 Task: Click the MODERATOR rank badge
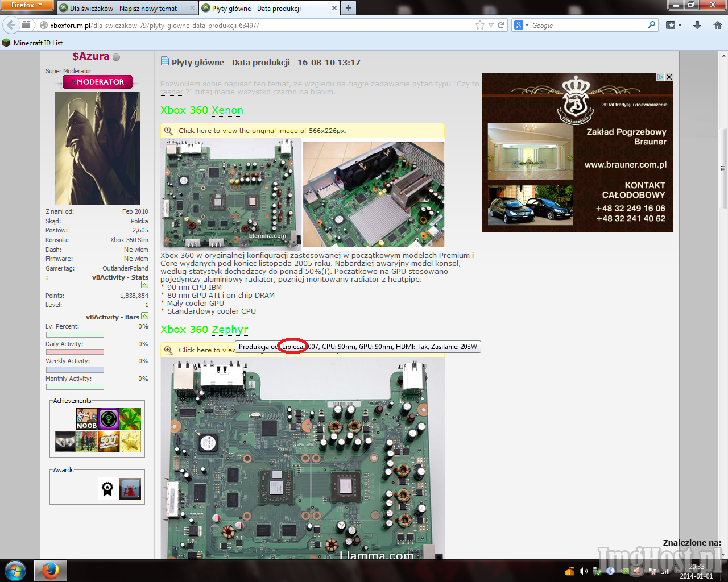97,82
